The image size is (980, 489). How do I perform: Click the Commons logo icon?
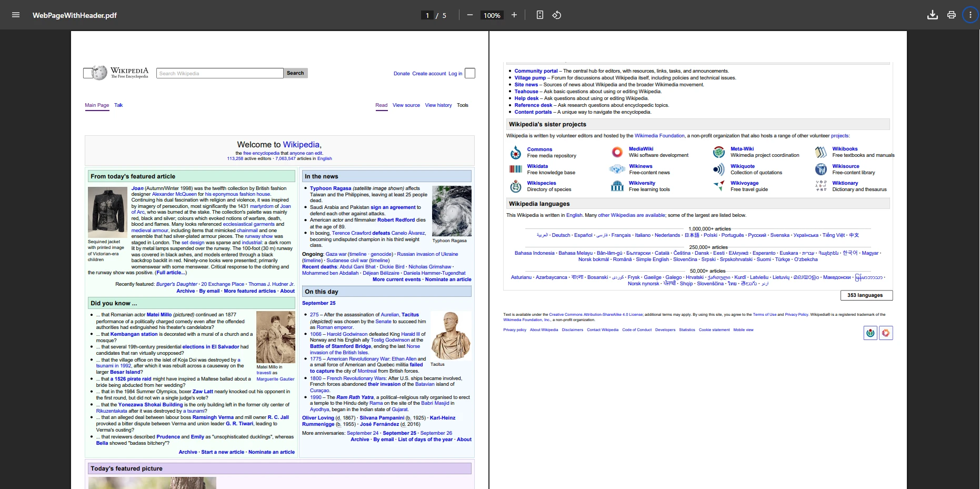click(515, 153)
